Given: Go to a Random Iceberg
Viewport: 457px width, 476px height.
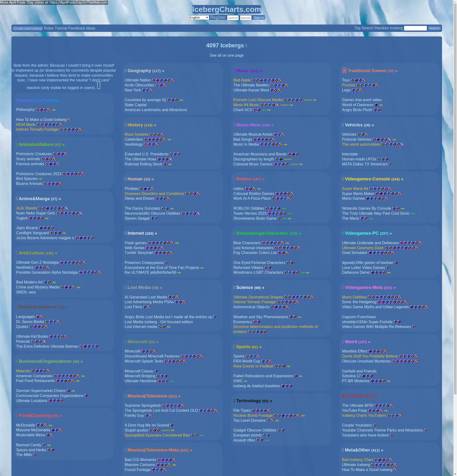Looking at the screenshot, I should click(x=388, y=28).
